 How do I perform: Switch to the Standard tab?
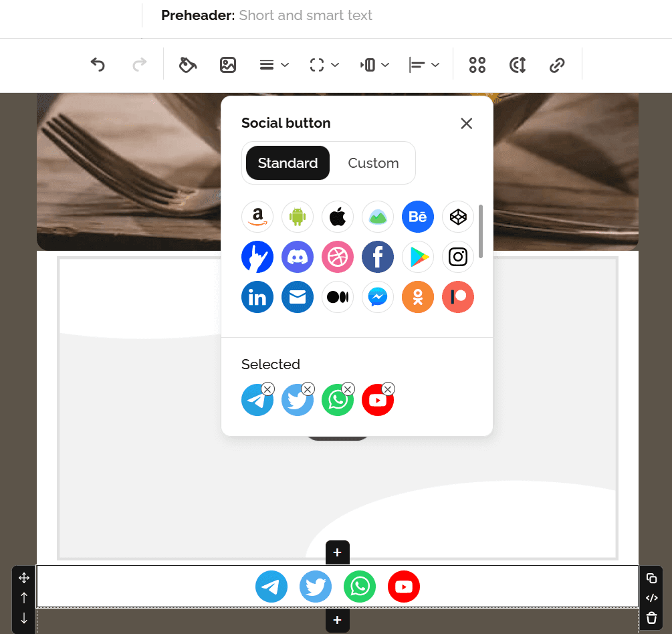(x=288, y=163)
